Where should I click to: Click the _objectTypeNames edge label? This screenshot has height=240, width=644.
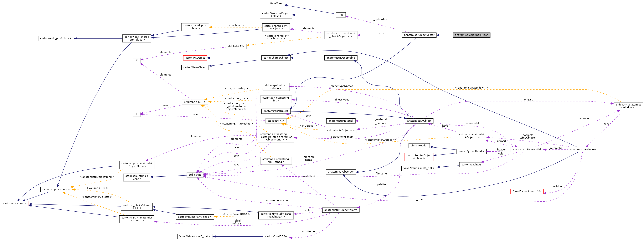341,86
